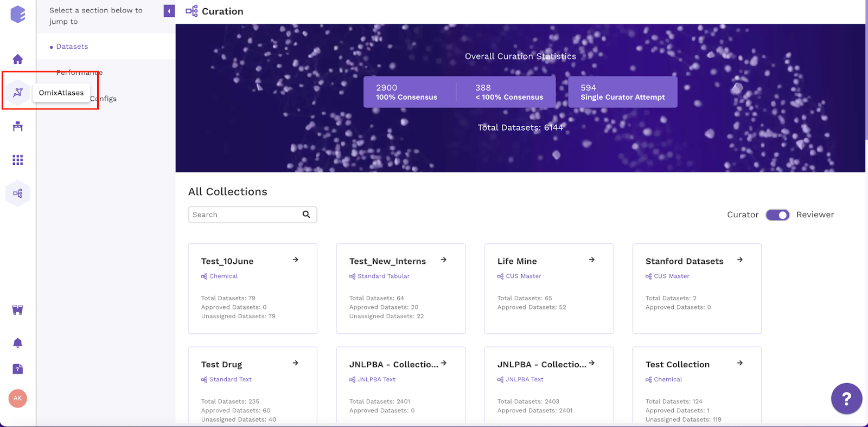Click 'Approved Datasets: 52' text
Viewport: 868px width, 427px height.
(x=532, y=307)
